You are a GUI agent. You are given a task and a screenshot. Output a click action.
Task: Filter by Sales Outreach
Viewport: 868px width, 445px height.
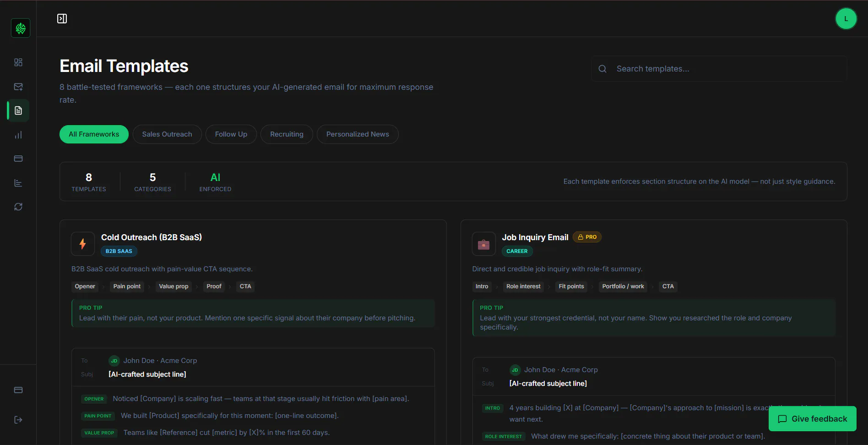[167, 134]
